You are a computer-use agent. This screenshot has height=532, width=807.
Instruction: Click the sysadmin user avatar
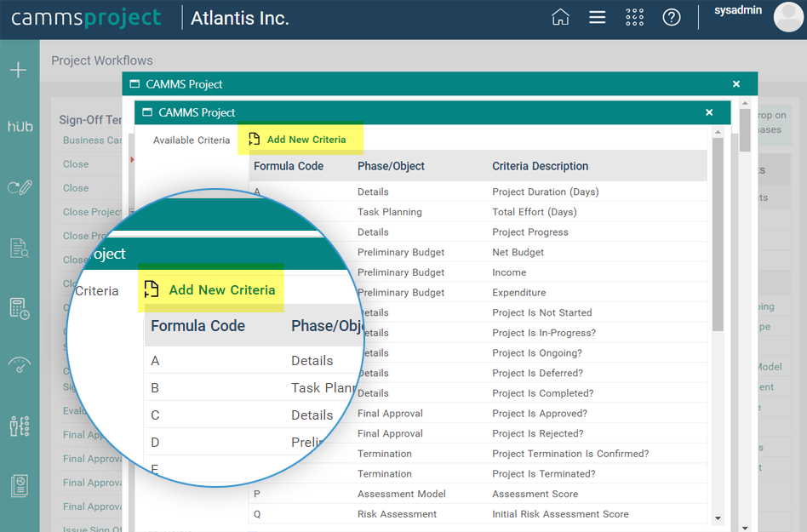(x=789, y=17)
